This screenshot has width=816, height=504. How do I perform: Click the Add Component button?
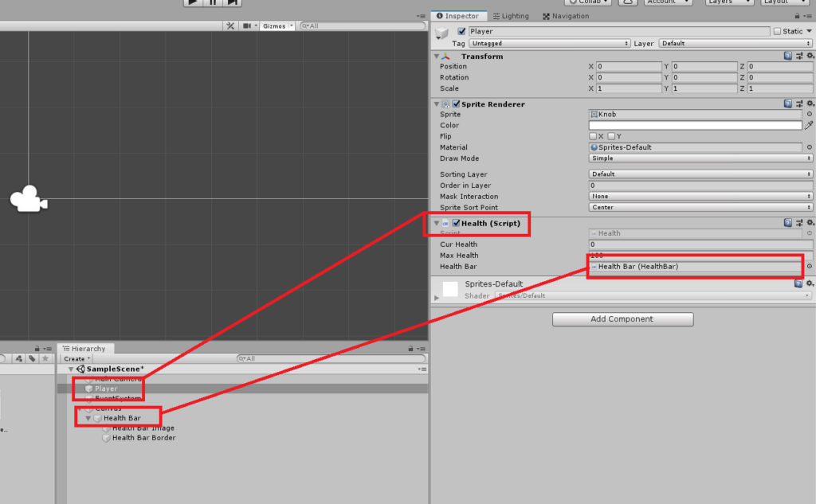coord(622,319)
